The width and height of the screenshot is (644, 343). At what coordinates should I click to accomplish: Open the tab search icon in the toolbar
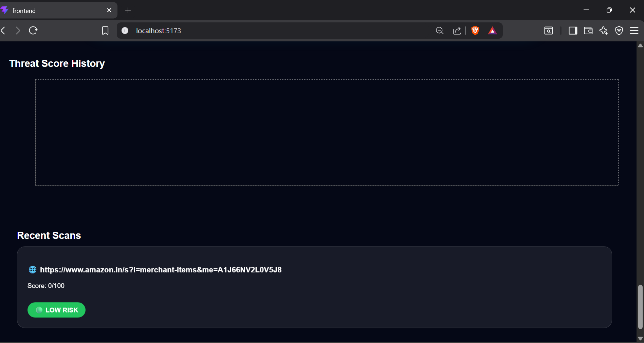[x=549, y=31]
